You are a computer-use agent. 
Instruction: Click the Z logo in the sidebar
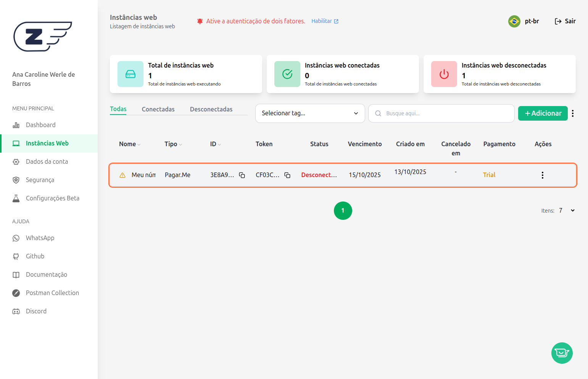coord(42,36)
